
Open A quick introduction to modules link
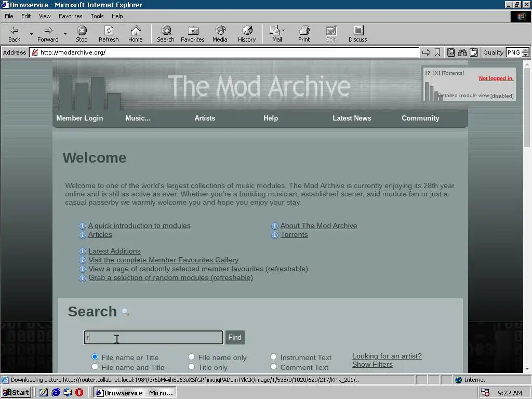(139, 225)
